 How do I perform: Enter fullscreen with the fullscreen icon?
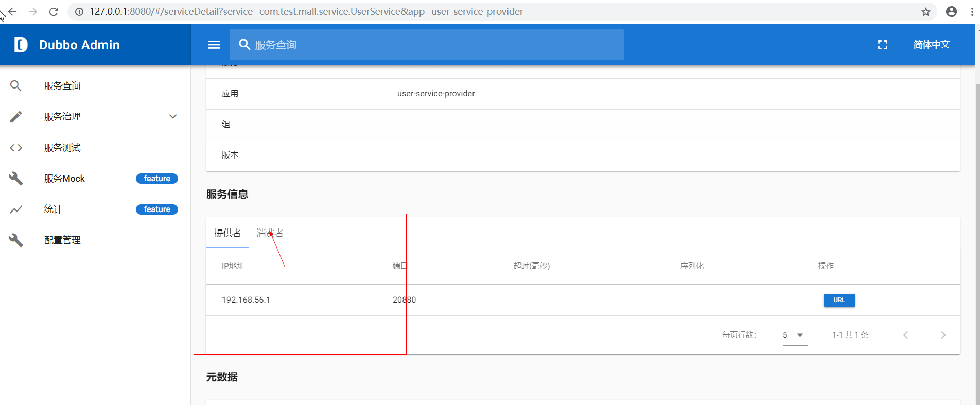click(x=883, y=45)
